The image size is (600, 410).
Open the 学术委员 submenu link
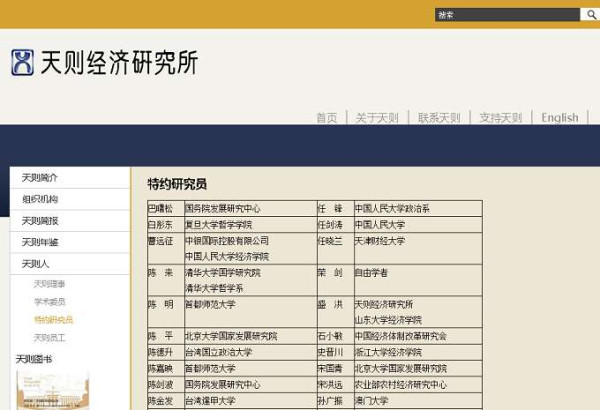click(49, 302)
